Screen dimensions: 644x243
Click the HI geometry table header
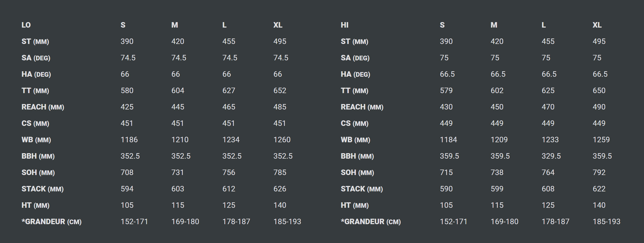pos(345,25)
